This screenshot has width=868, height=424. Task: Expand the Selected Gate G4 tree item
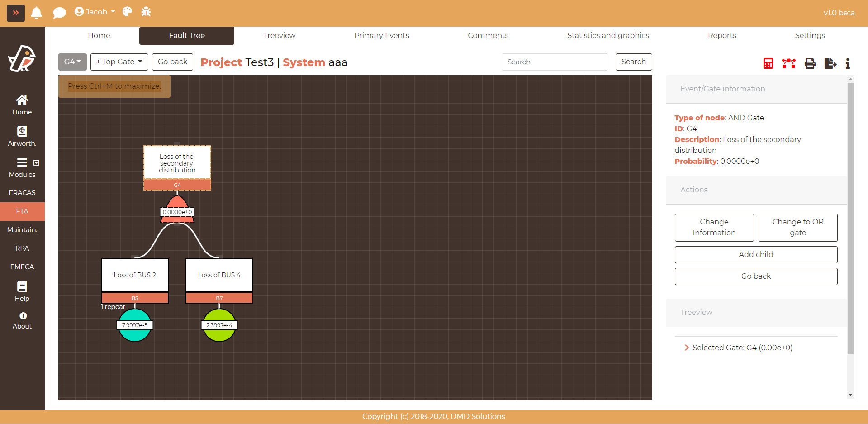pos(687,348)
